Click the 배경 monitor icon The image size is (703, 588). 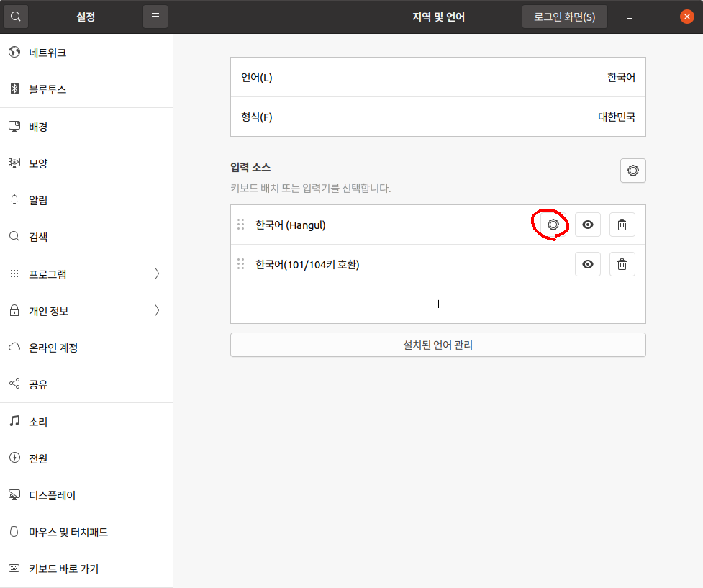point(14,126)
